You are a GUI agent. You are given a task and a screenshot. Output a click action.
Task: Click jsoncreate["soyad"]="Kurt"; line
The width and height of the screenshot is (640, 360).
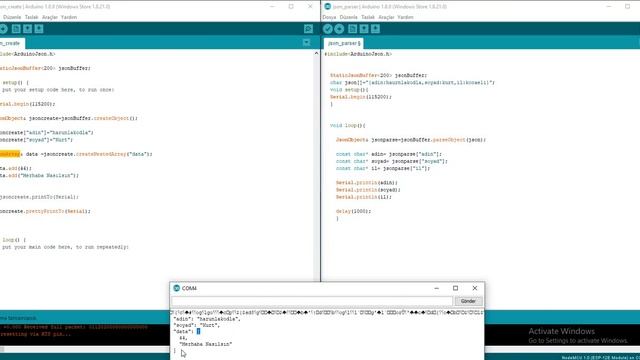pyautogui.click(x=36, y=140)
